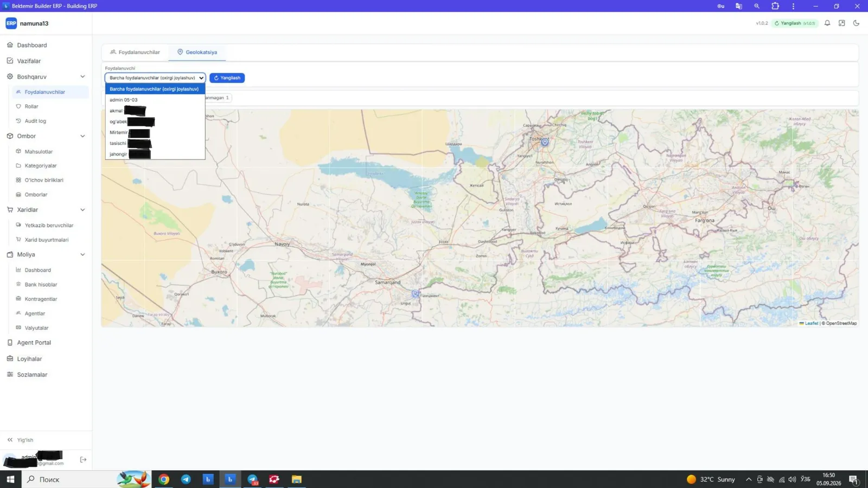Toggle dark mode moon icon
This screenshot has height=488, width=868.
[x=856, y=23]
